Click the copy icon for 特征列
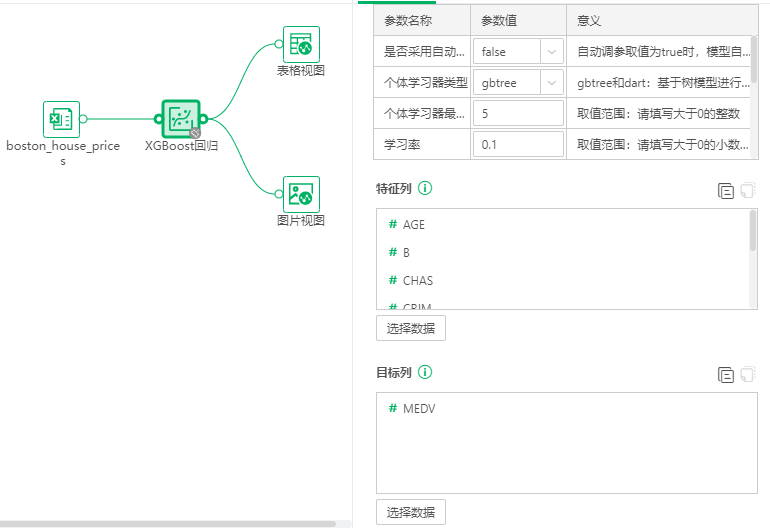Screen dimensions: 770x528 point(726,191)
